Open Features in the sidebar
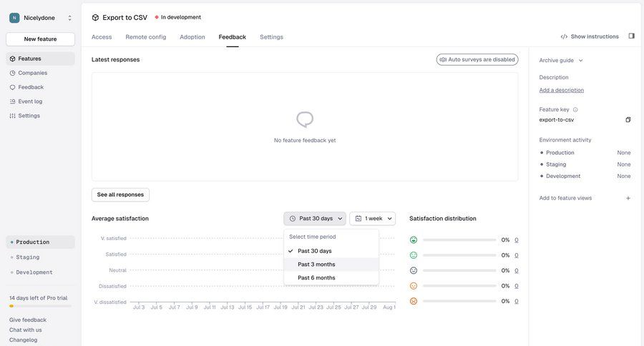644x346 pixels. [x=40, y=59]
